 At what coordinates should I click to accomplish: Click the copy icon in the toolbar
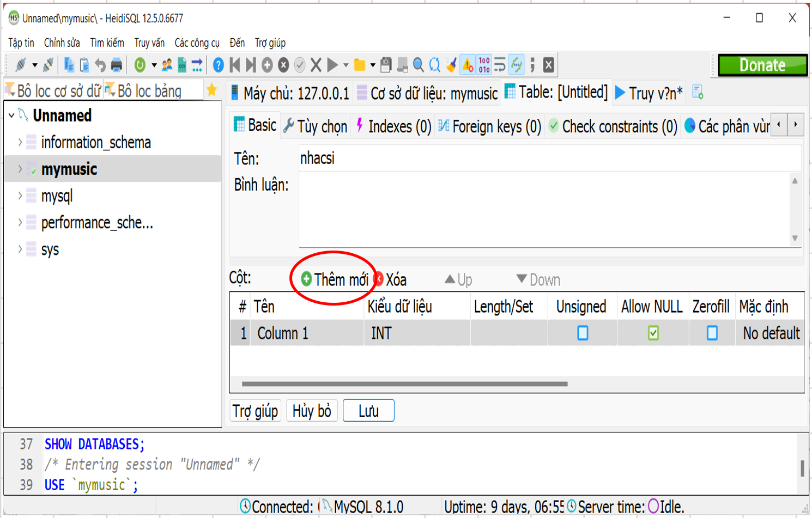(69, 65)
